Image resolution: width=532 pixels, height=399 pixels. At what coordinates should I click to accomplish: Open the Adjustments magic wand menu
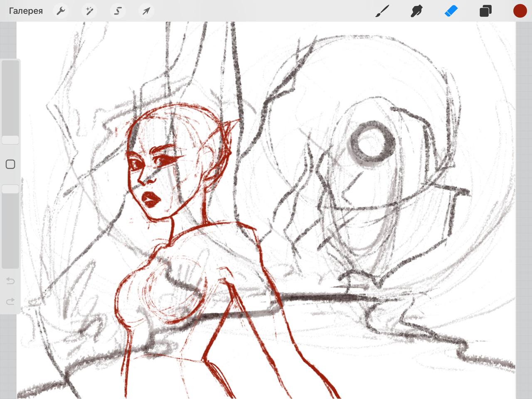click(89, 11)
